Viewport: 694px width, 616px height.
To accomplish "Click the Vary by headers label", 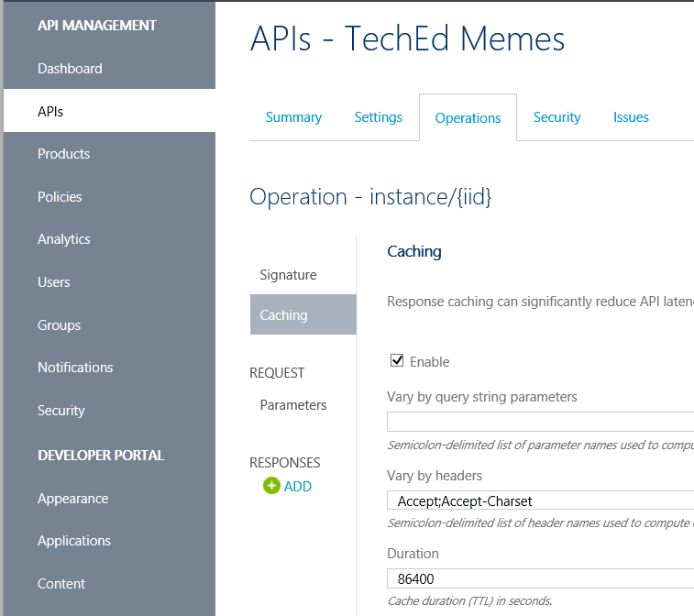I will click(435, 476).
